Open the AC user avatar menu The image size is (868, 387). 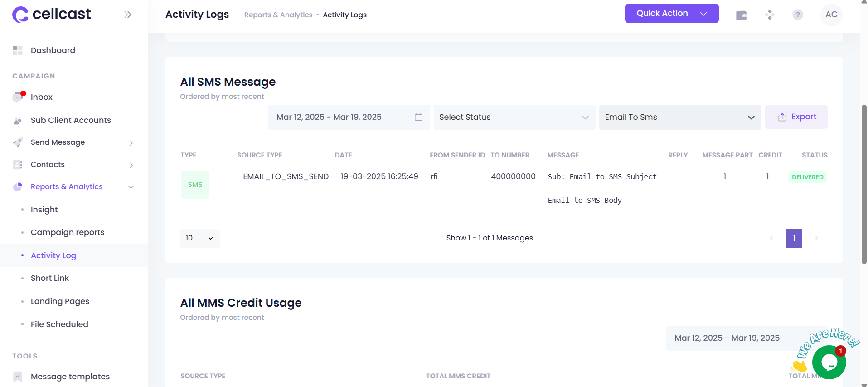831,15
